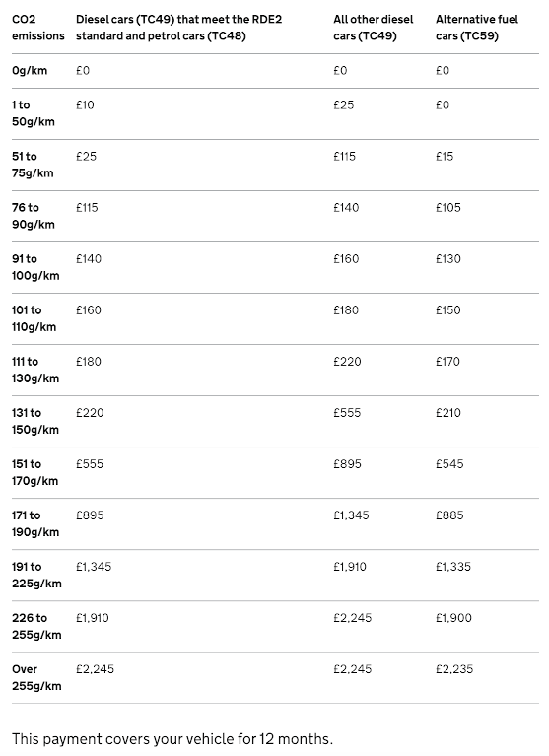Select the 111 to 130g/km row label
Screen dimensions: 549x756
point(35,370)
